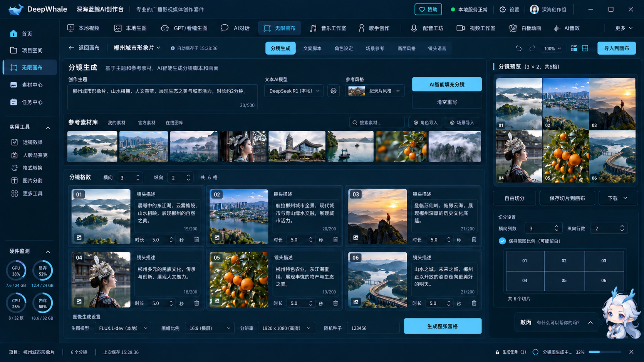Switch to the 镜头语言 tab
The image size is (644, 362).
click(437, 48)
